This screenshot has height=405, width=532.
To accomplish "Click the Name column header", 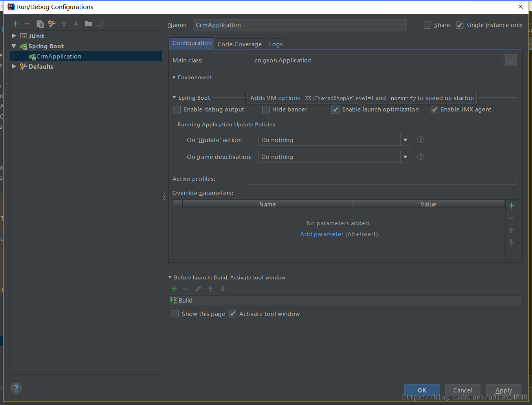I will [x=267, y=204].
